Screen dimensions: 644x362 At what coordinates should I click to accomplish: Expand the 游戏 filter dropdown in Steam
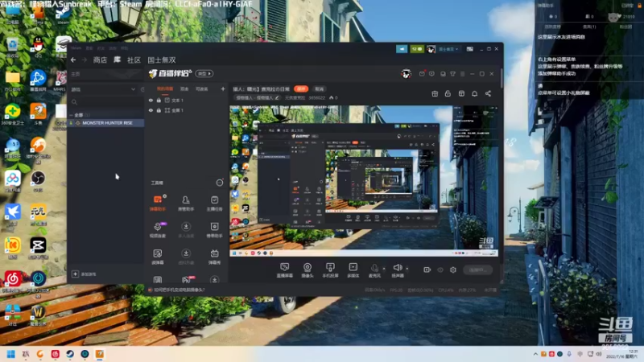[x=133, y=89]
